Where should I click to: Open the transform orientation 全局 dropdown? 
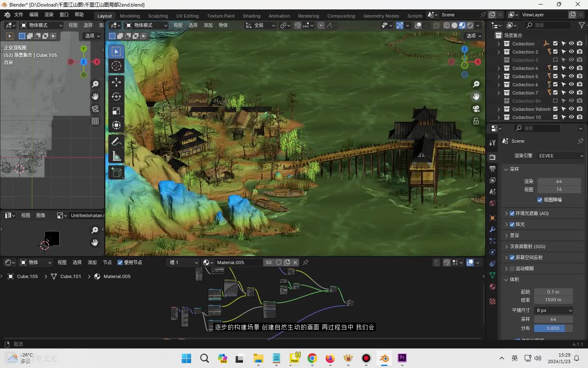coord(261,25)
